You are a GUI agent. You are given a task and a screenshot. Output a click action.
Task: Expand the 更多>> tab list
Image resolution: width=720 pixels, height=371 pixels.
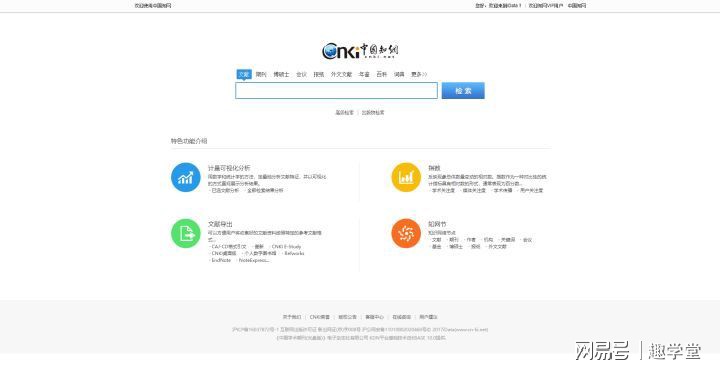[x=419, y=74]
